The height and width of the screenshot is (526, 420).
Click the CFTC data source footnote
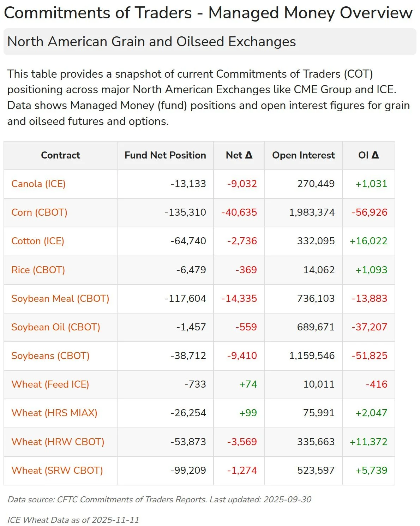pos(159,500)
